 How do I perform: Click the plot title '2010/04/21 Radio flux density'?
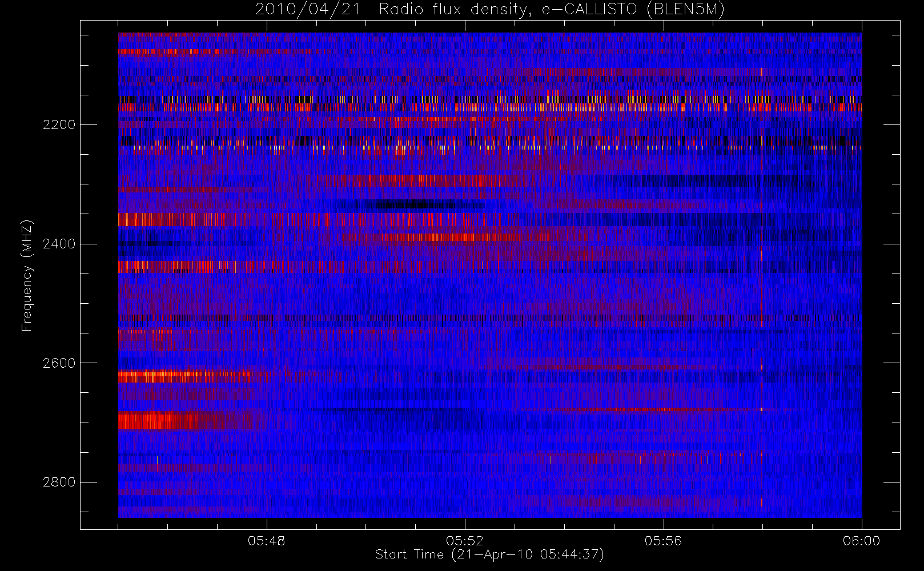point(490,10)
